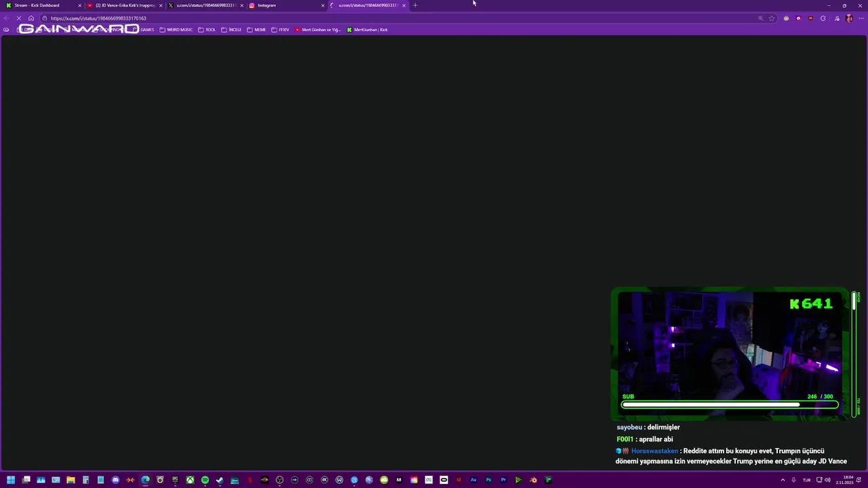Open the MEME bookmarks folder
The image size is (868, 488).
[256, 30]
